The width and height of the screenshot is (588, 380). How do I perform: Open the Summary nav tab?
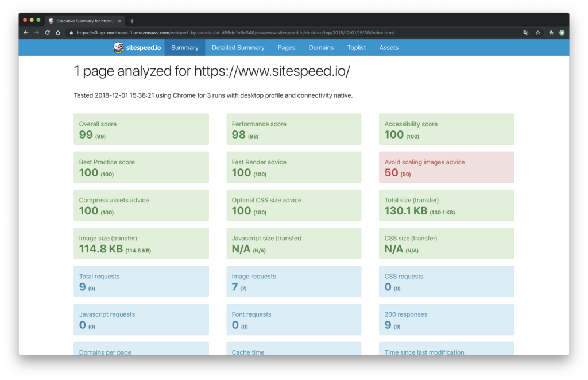tap(184, 48)
